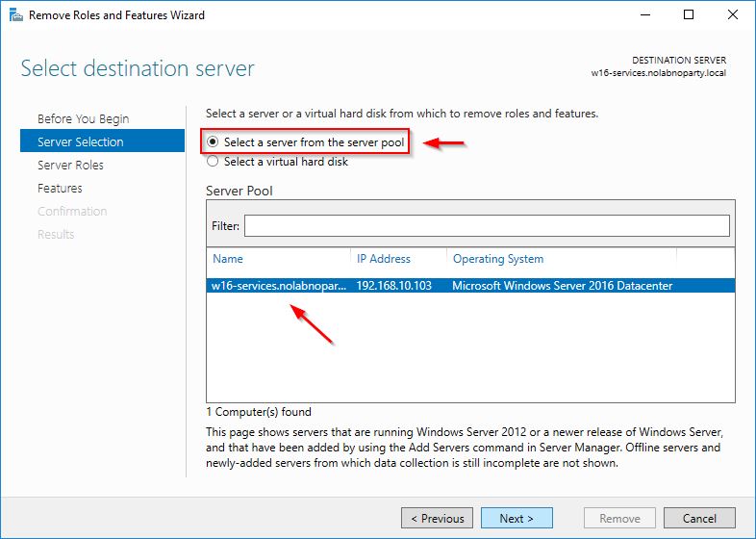Click the disabled Results step
This screenshot has width=756, height=539.
click(x=56, y=235)
